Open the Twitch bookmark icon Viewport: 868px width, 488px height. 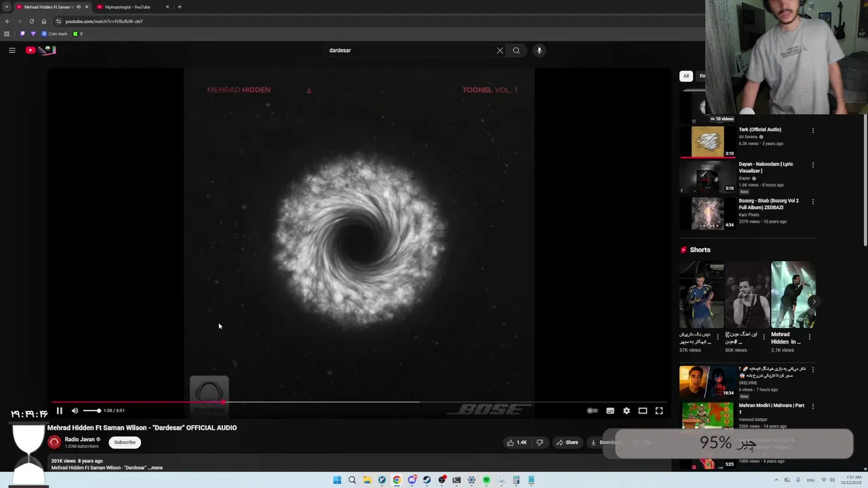(22, 34)
